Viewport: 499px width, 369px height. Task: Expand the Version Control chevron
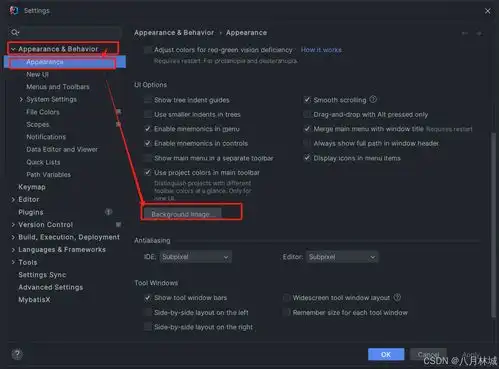(13, 225)
